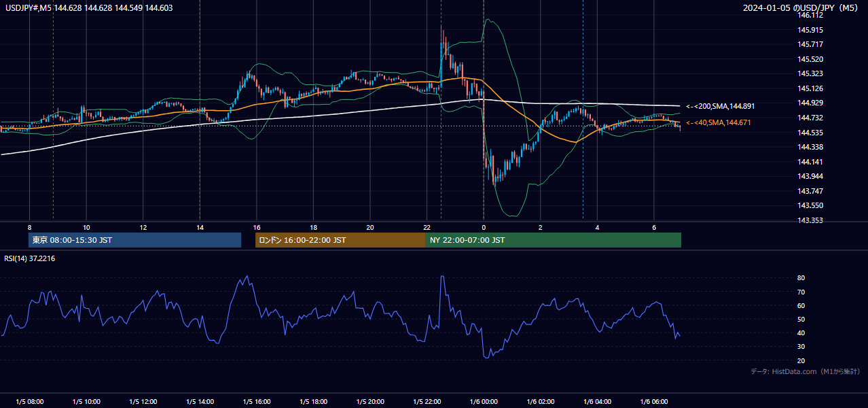The image size is (868, 408).
Task: Click the 144.929 price axis label
Action: point(811,103)
